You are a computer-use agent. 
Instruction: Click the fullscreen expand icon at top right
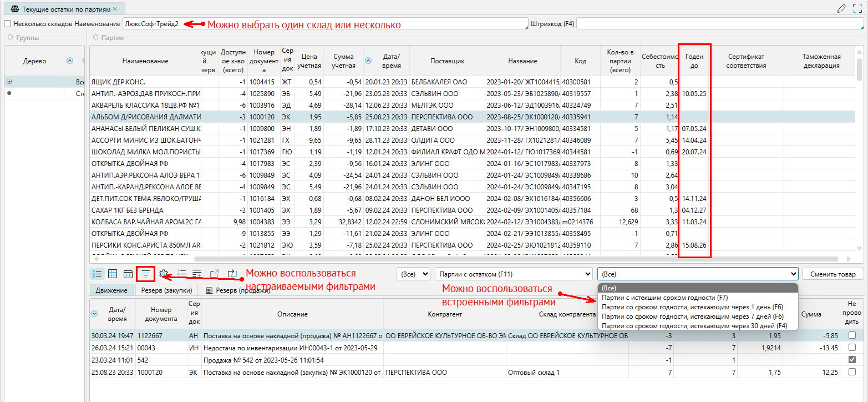pos(857,8)
